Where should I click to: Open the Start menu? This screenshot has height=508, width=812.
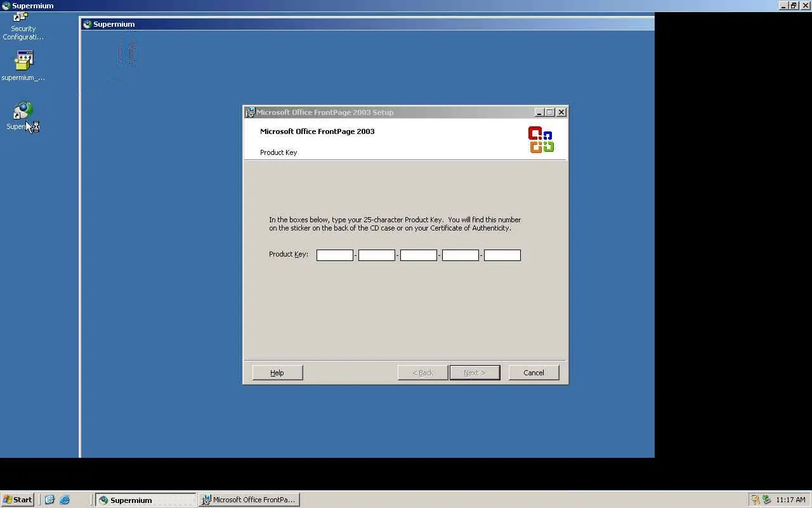(17, 500)
